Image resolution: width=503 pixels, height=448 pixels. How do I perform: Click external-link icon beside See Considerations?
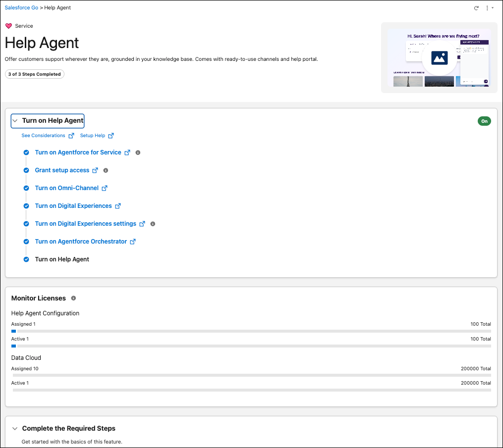[71, 136]
